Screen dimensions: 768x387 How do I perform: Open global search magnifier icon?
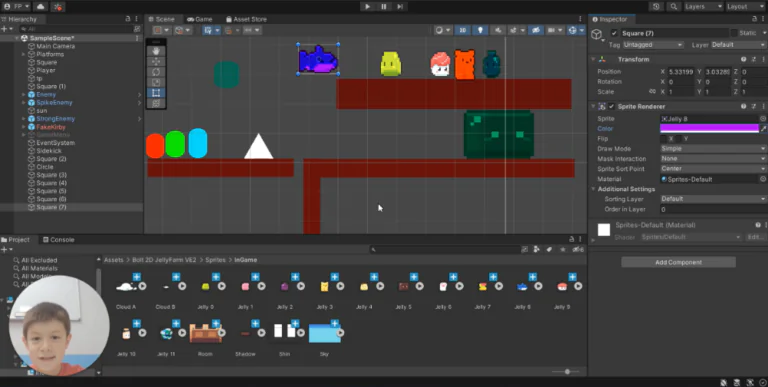(674, 6)
